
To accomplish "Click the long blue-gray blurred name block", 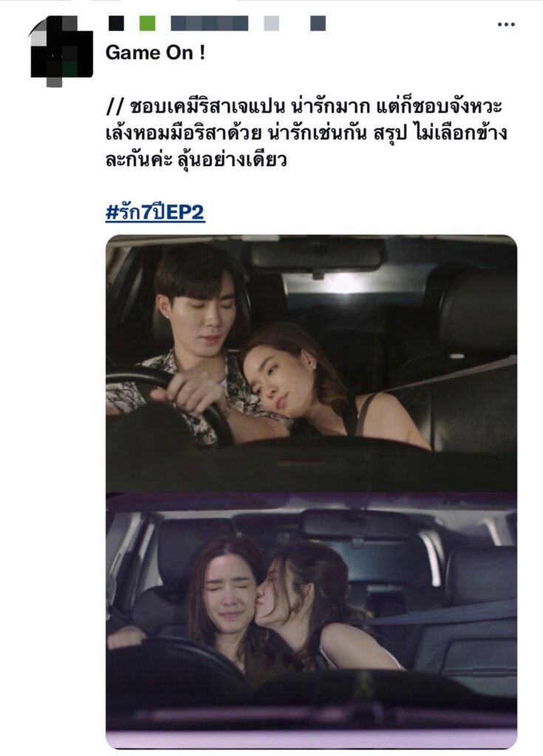I will (210, 23).
